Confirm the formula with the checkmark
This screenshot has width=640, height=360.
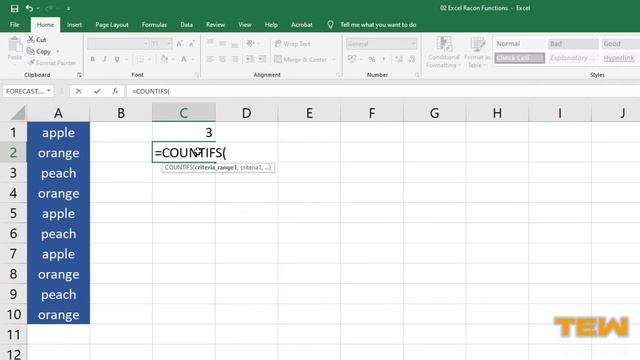pyautogui.click(x=97, y=91)
